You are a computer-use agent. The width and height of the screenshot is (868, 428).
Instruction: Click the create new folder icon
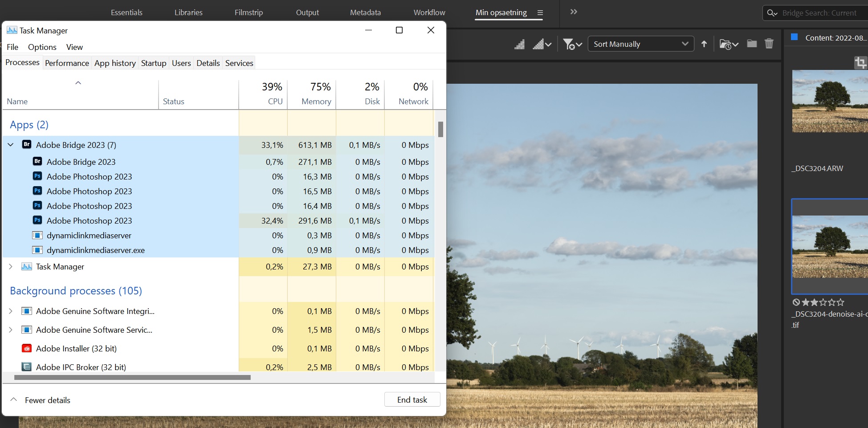tap(751, 43)
